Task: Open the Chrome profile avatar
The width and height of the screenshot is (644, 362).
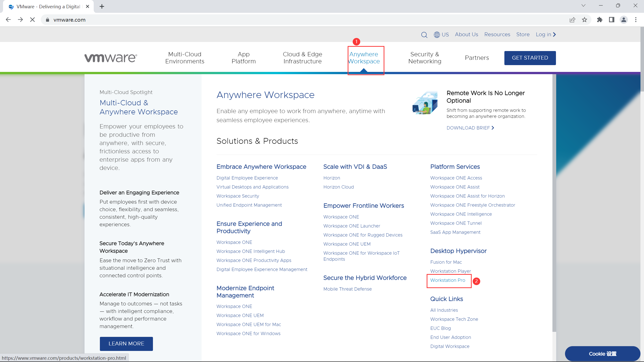Action: click(x=624, y=20)
